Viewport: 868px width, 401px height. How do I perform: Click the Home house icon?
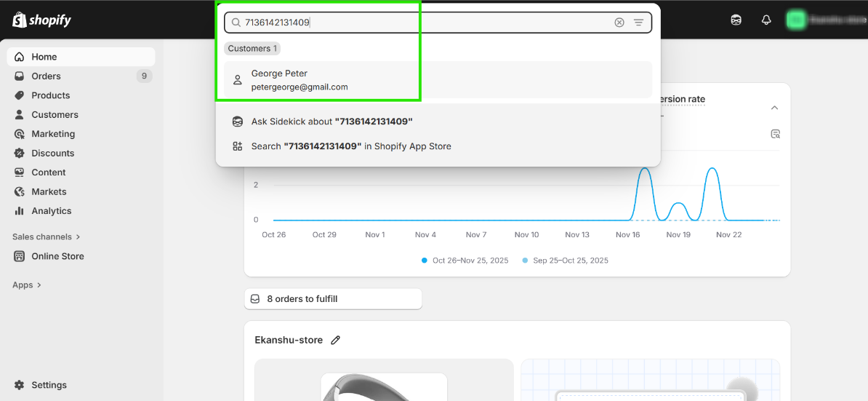(x=20, y=57)
